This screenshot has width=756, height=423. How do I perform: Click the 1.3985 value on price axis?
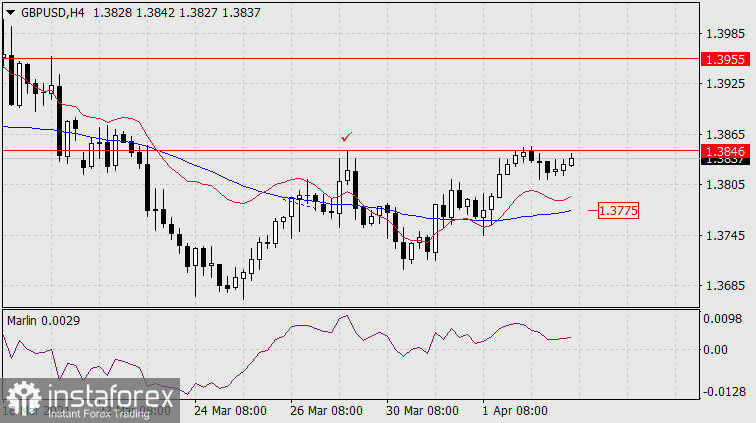725,32
